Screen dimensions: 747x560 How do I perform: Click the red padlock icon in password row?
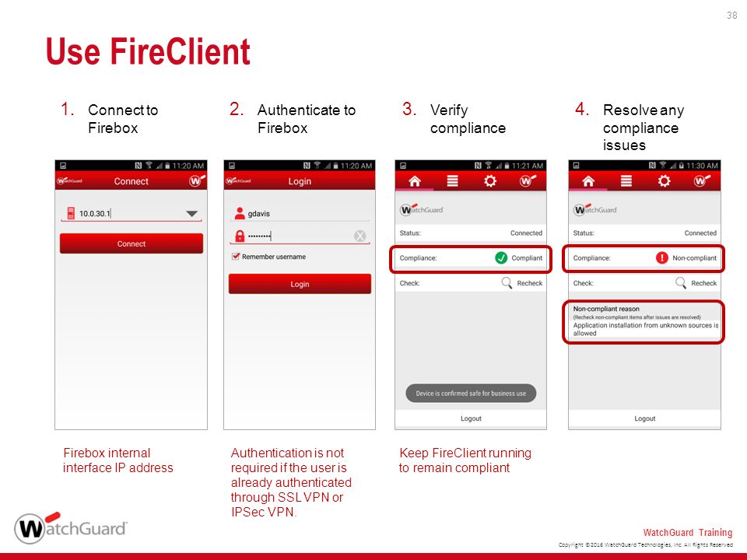240,236
